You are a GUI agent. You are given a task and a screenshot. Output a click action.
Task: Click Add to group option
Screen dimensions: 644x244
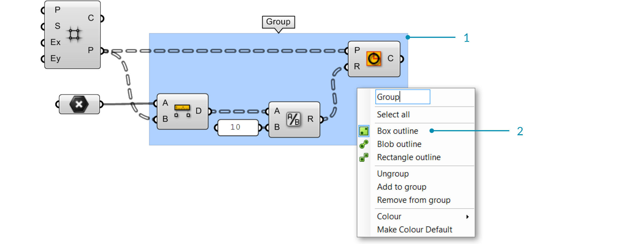tap(401, 187)
